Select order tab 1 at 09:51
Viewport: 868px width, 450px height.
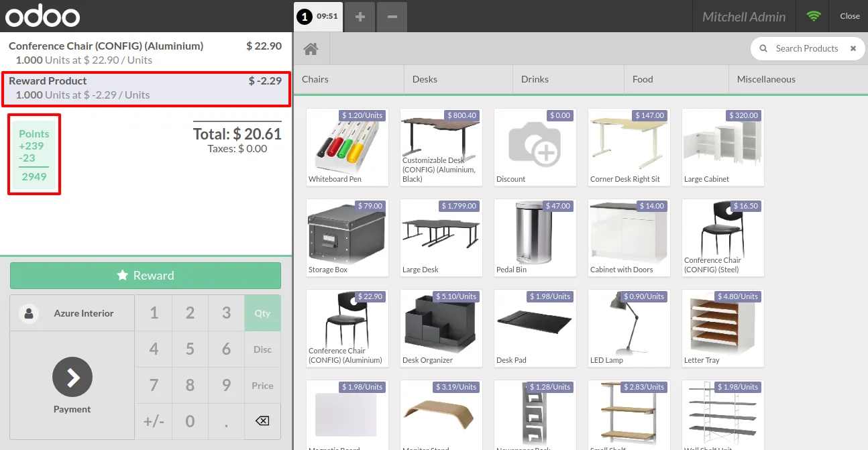[x=318, y=16]
